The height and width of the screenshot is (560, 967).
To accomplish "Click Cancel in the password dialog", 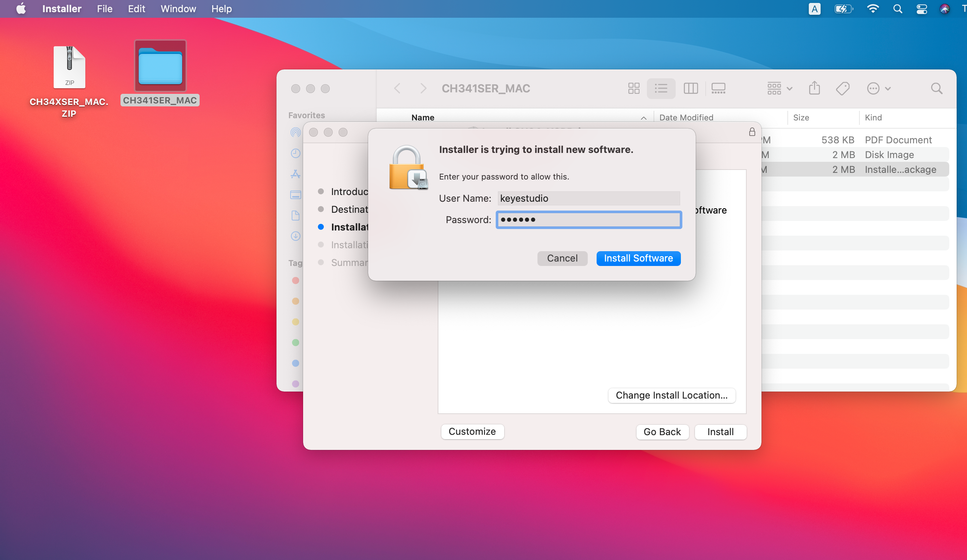I will click(x=562, y=258).
